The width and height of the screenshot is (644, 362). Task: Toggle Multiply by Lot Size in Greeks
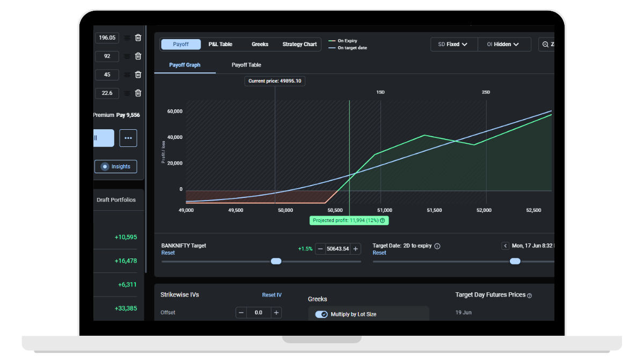tap(321, 314)
